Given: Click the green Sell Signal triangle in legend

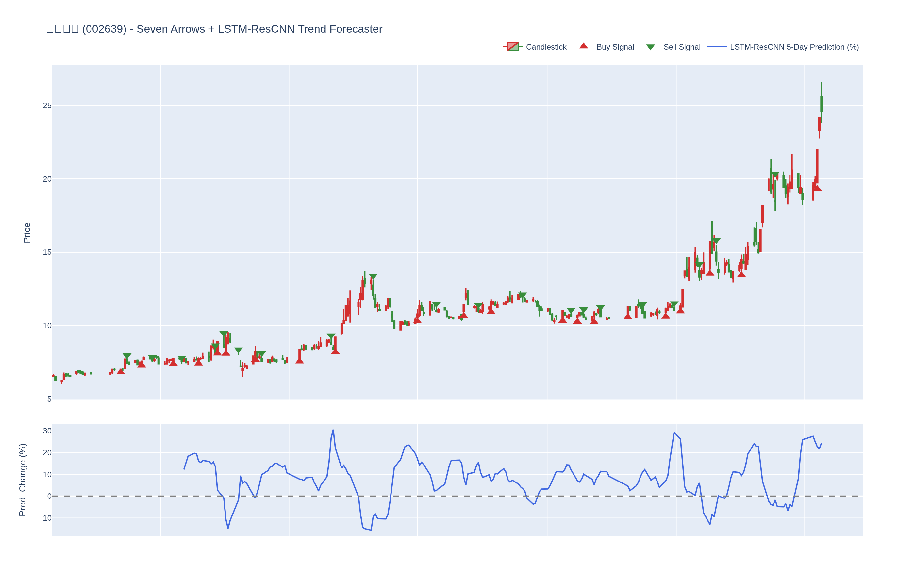Looking at the screenshot, I should (650, 47).
